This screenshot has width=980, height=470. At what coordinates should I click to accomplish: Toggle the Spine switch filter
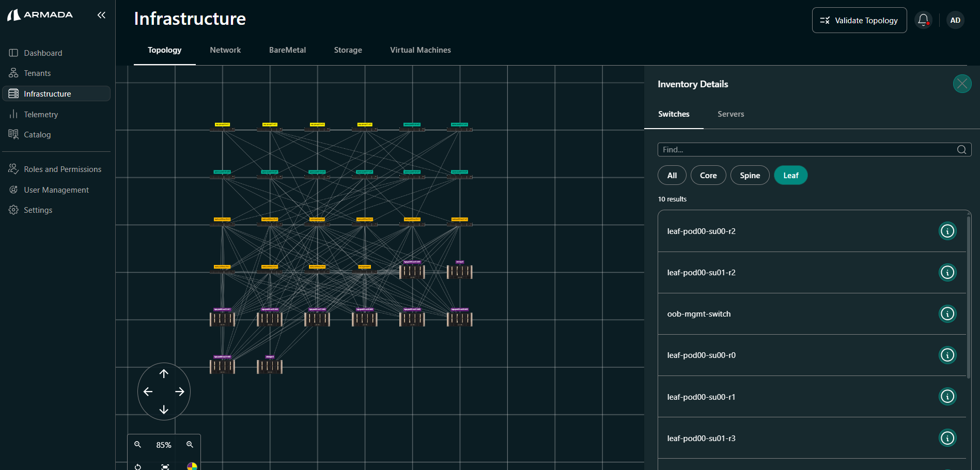click(x=750, y=175)
